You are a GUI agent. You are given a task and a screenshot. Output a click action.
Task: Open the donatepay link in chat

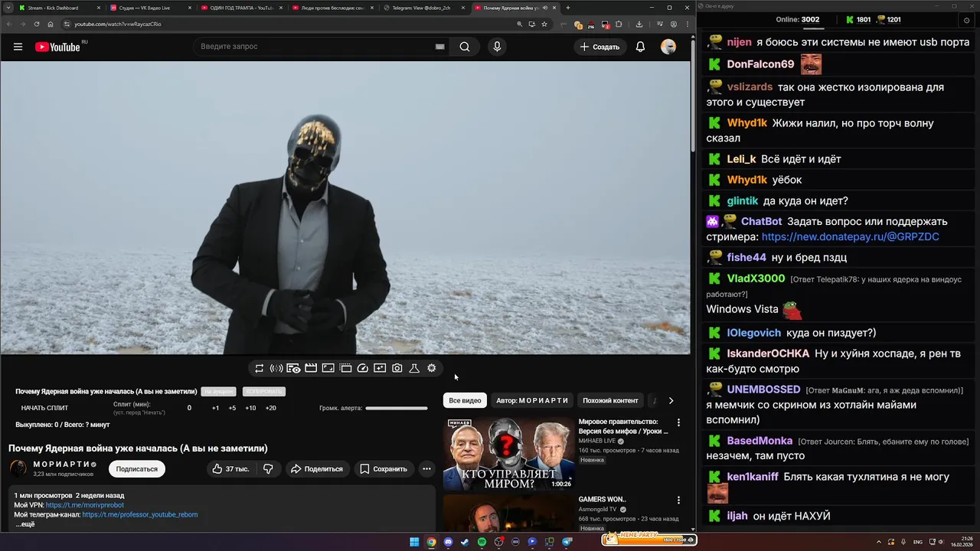tap(851, 236)
